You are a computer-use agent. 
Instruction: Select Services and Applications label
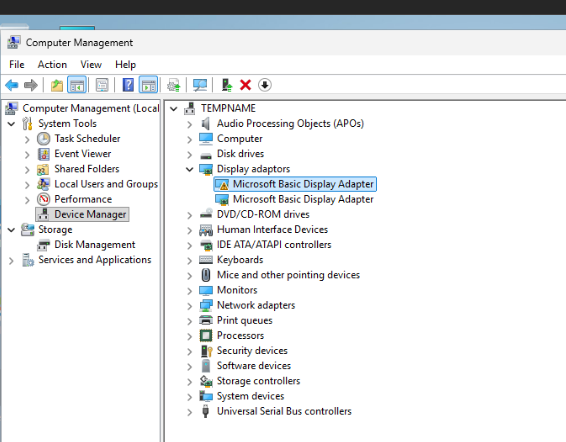[x=95, y=260]
